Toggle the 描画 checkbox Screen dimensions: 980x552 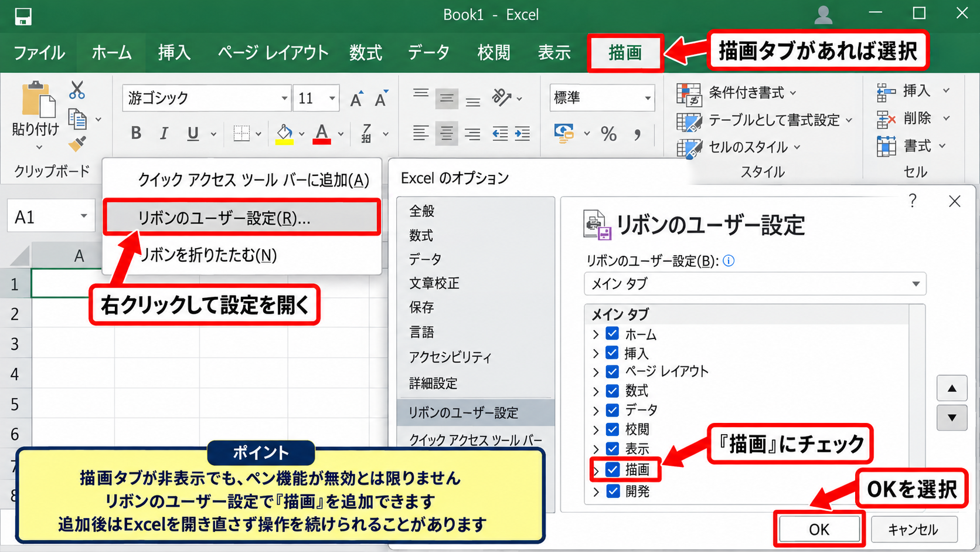612,469
